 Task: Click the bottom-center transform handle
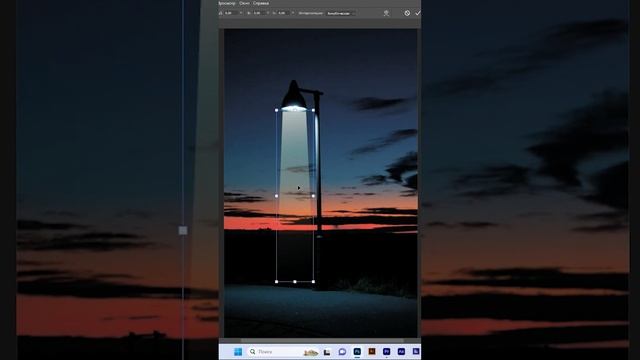[x=295, y=282]
